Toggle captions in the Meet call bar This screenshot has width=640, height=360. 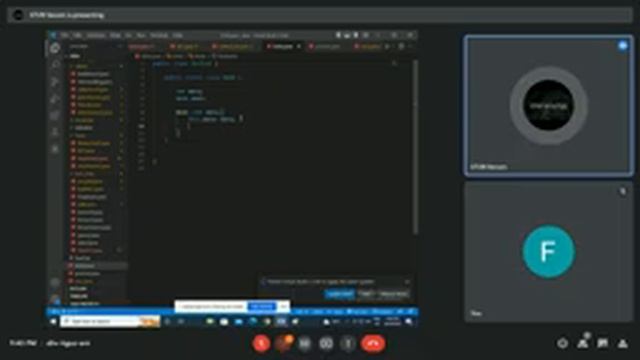[x=304, y=344]
